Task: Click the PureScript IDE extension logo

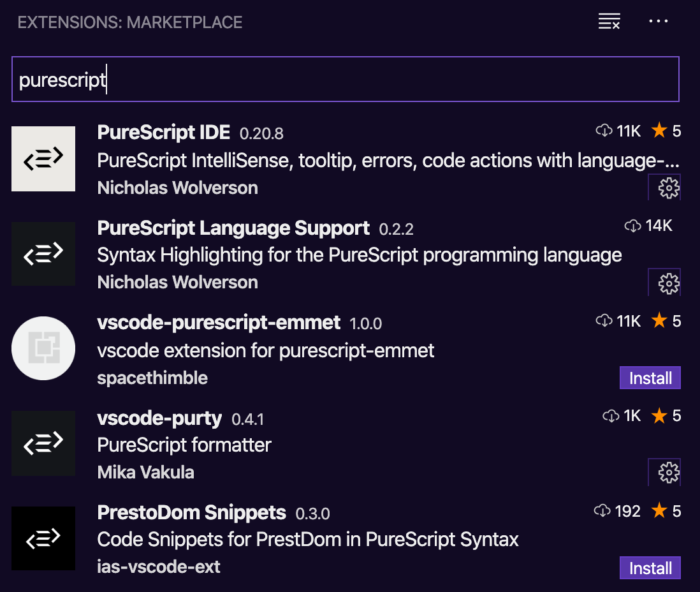Action: [43, 159]
